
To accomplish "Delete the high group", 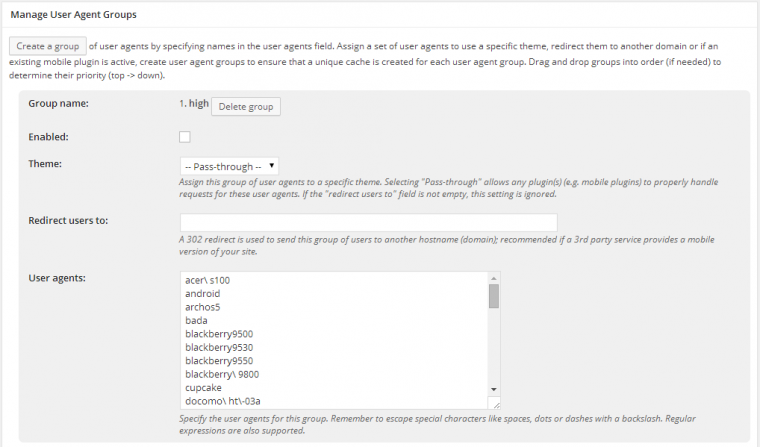I will point(246,107).
